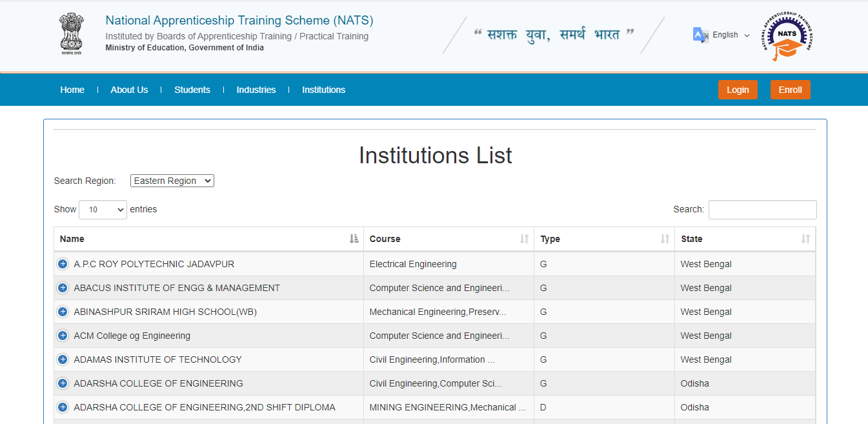
Task: Click Odisha state in 2ND SHIFT DIPLOMA row
Action: pyautogui.click(x=694, y=407)
